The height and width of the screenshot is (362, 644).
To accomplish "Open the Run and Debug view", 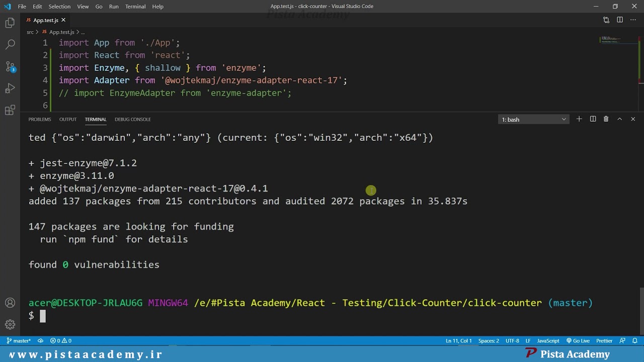I will point(10,88).
